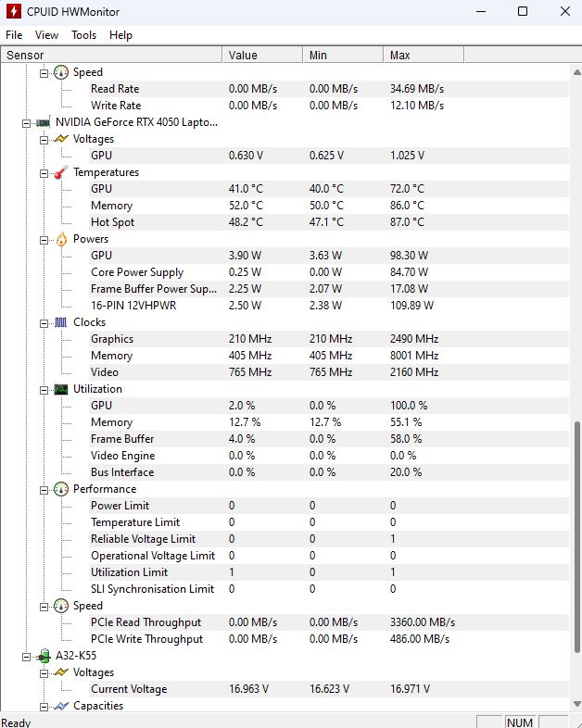Open the File menu
This screenshot has height=728, width=582.
pyautogui.click(x=14, y=35)
